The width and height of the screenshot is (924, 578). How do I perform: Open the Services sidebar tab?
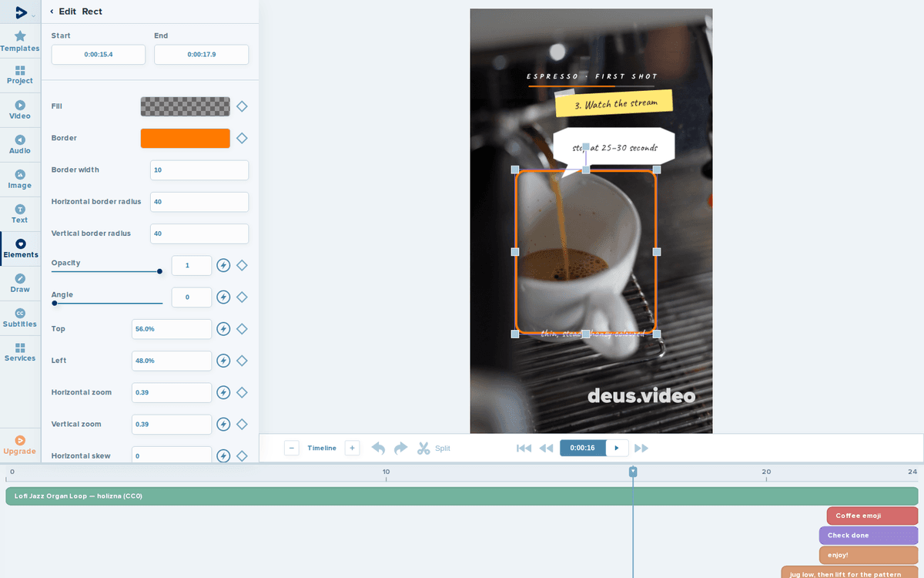pyautogui.click(x=20, y=352)
